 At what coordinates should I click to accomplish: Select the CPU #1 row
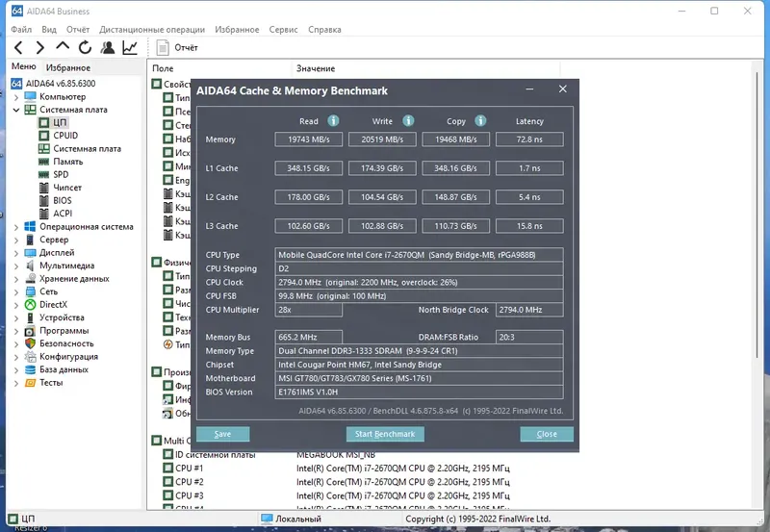click(x=336, y=469)
